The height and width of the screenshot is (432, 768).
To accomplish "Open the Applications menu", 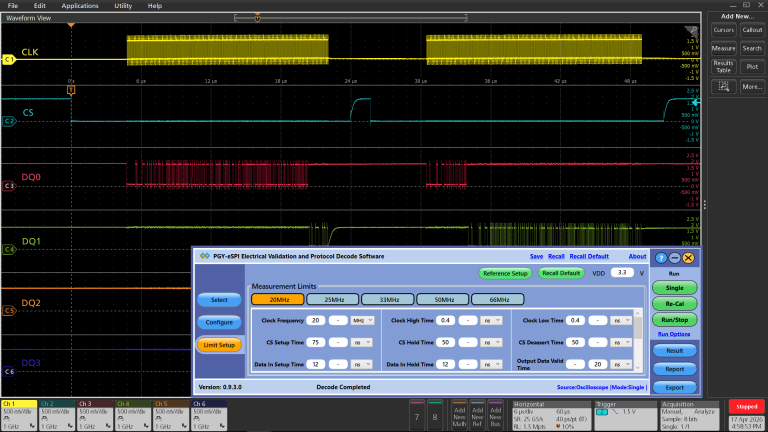I will click(80, 6).
